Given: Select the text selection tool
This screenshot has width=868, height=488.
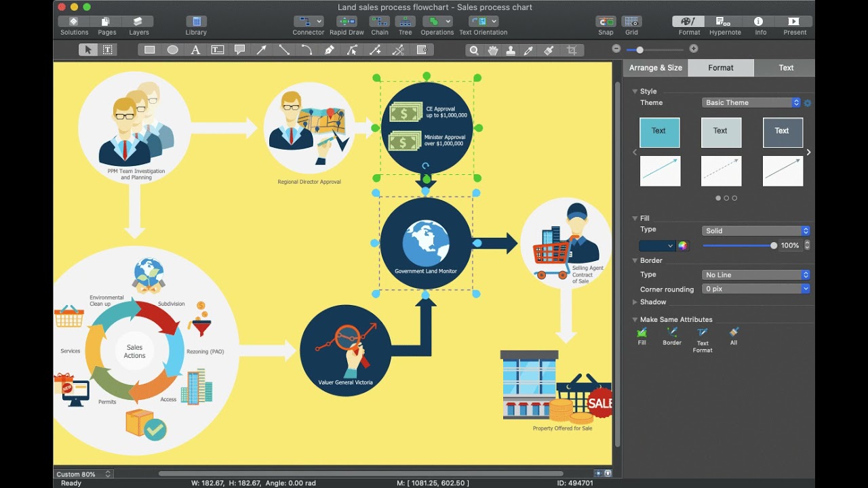Looking at the screenshot, I should pos(108,49).
